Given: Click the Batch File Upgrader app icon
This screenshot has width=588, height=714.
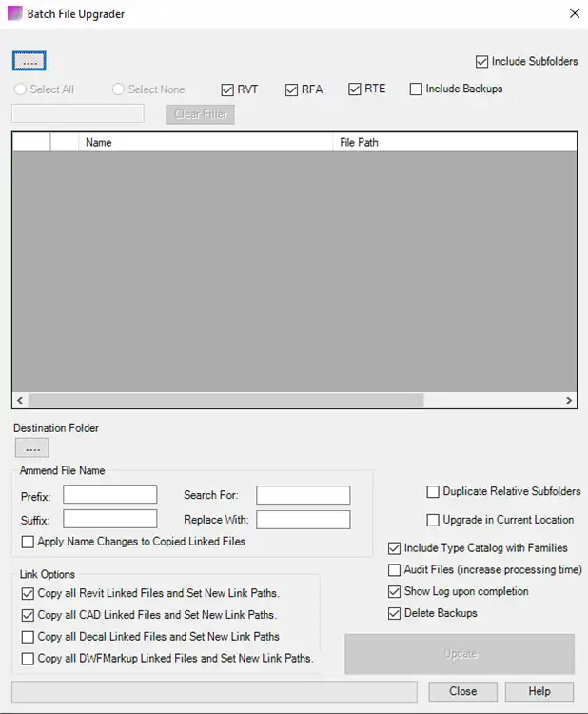Looking at the screenshot, I should point(14,13).
